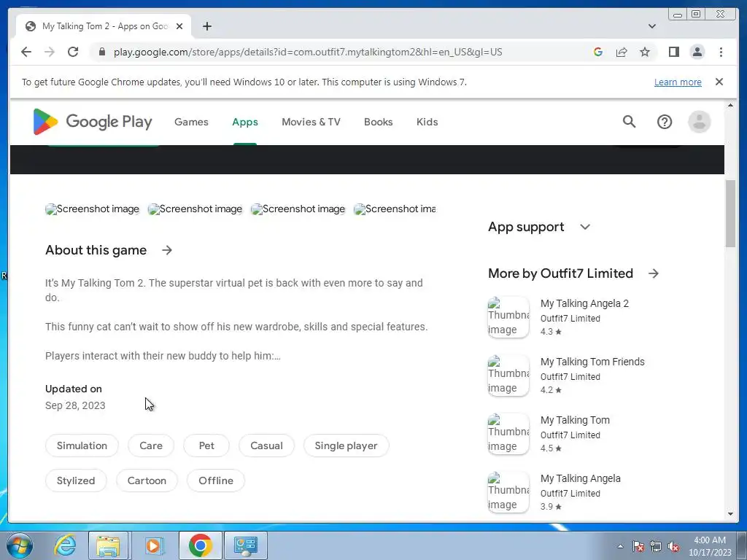The width and height of the screenshot is (747, 560).
Task: Show hidden system tray icons
Action: pos(620,546)
